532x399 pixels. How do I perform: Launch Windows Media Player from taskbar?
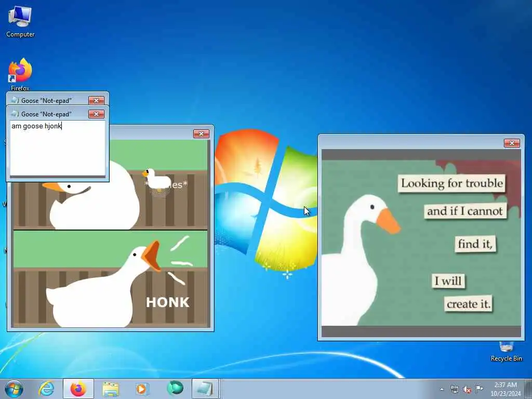142,389
